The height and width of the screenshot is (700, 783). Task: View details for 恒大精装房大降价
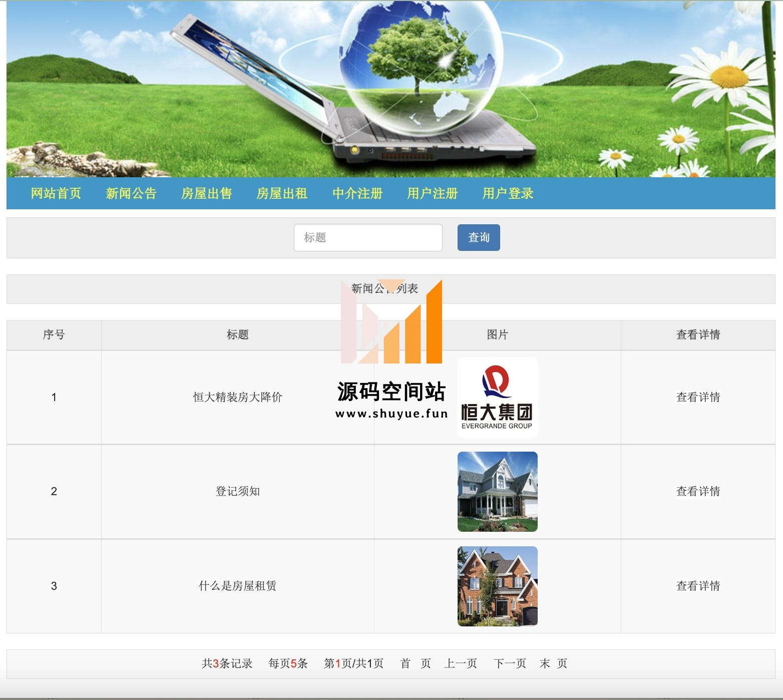click(x=698, y=398)
